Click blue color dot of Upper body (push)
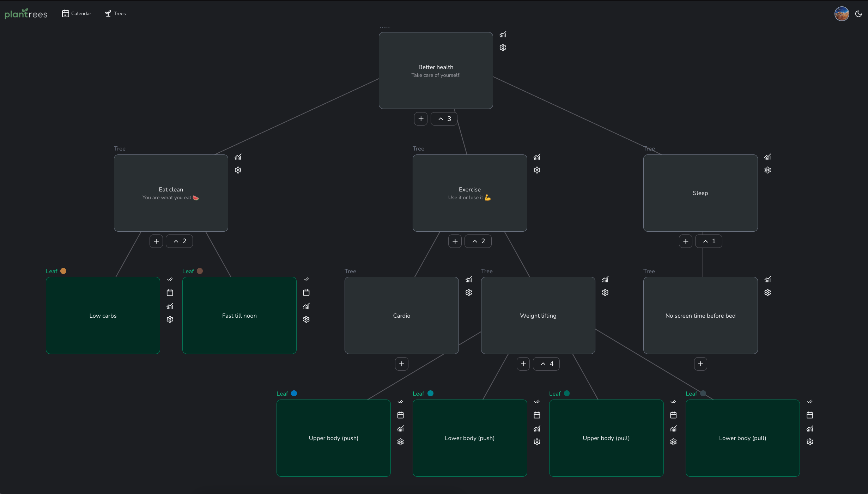 click(294, 393)
